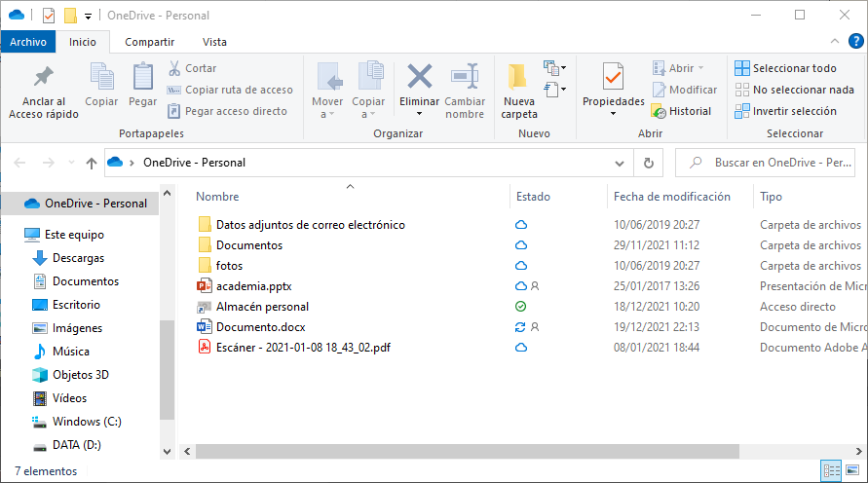Image resolution: width=868 pixels, height=483 pixels.
Task: Collapse the ribbon with chevron
Action: point(835,41)
